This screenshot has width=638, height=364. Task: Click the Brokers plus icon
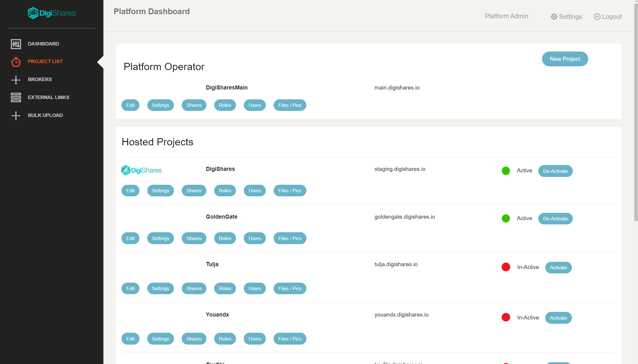tap(16, 80)
